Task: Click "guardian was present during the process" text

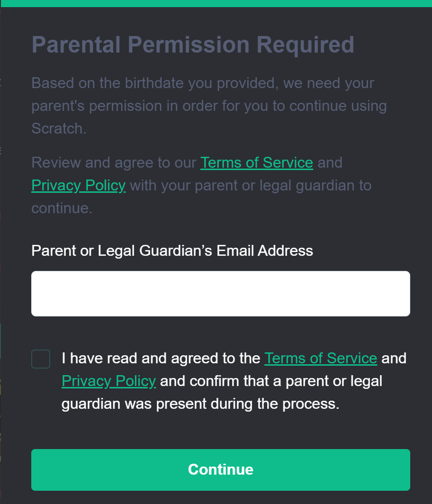Action: tap(200, 404)
